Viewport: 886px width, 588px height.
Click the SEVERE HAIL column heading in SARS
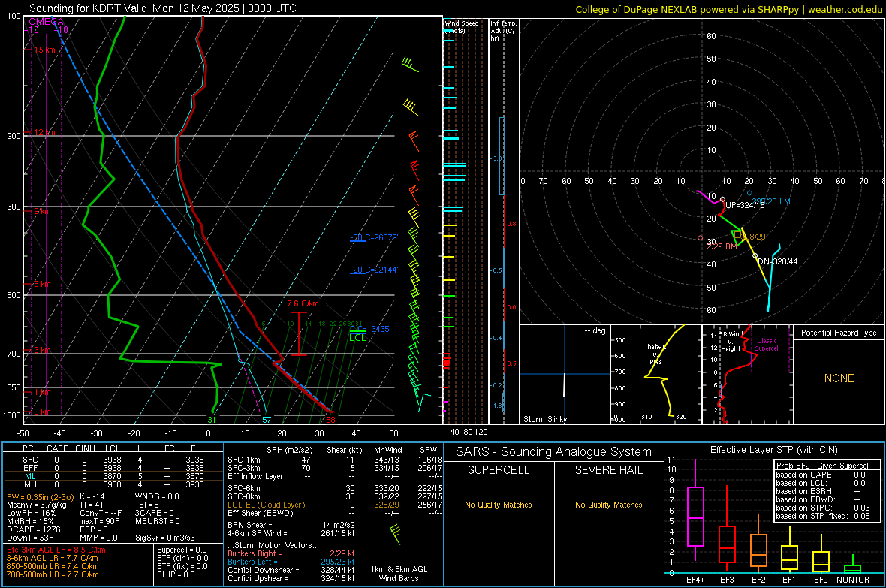point(608,470)
